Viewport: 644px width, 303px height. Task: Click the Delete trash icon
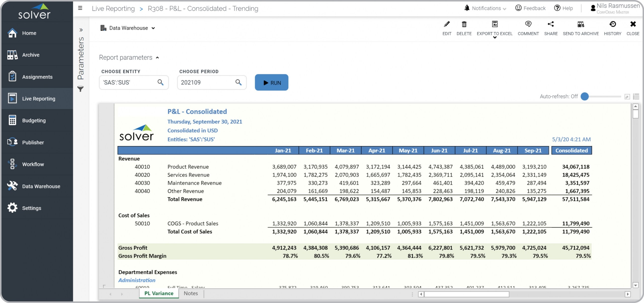(464, 24)
